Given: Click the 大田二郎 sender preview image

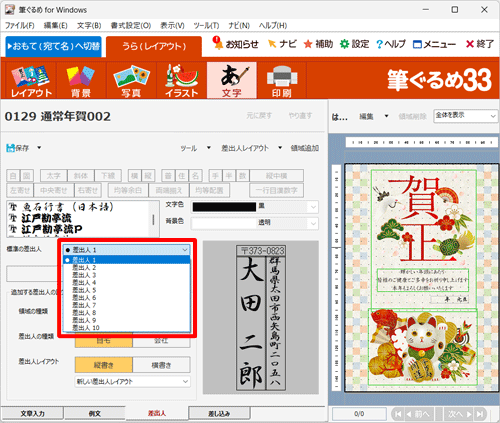Looking at the screenshot, I should [261, 318].
